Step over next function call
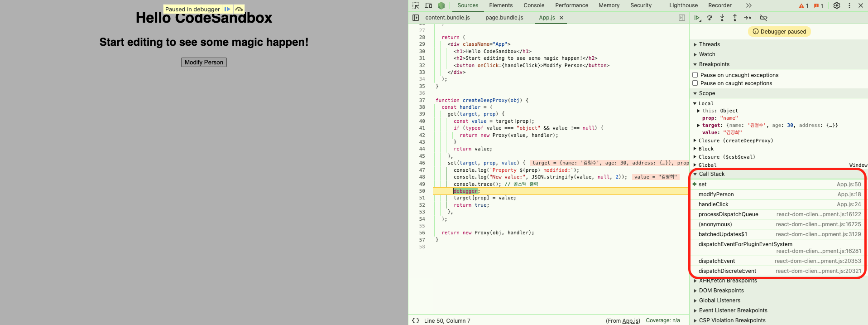This screenshot has height=325, width=868. 710,18
